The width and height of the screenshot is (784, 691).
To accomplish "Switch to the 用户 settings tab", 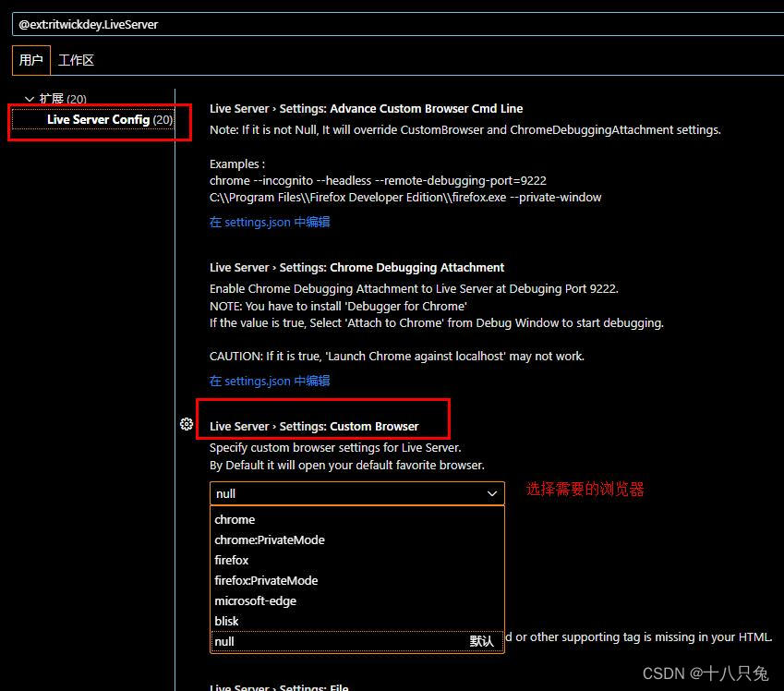I will tap(31, 60).
